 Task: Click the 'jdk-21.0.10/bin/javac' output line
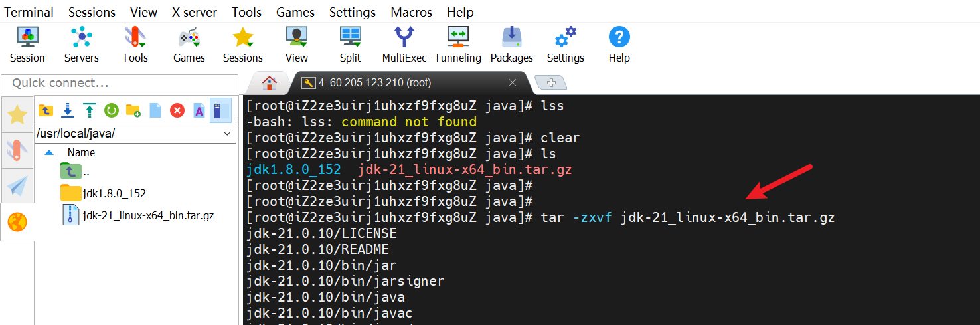click(x=329, y=313)
